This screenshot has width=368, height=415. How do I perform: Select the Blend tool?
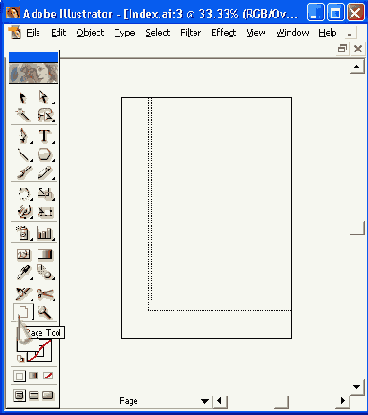tap(45, 272)
